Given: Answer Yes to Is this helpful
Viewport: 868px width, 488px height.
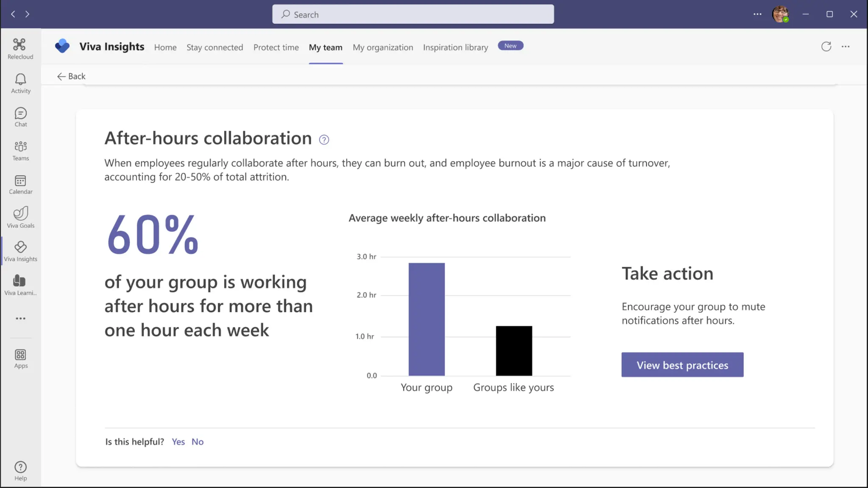Looking at the screenshot, I should point(178,442).
